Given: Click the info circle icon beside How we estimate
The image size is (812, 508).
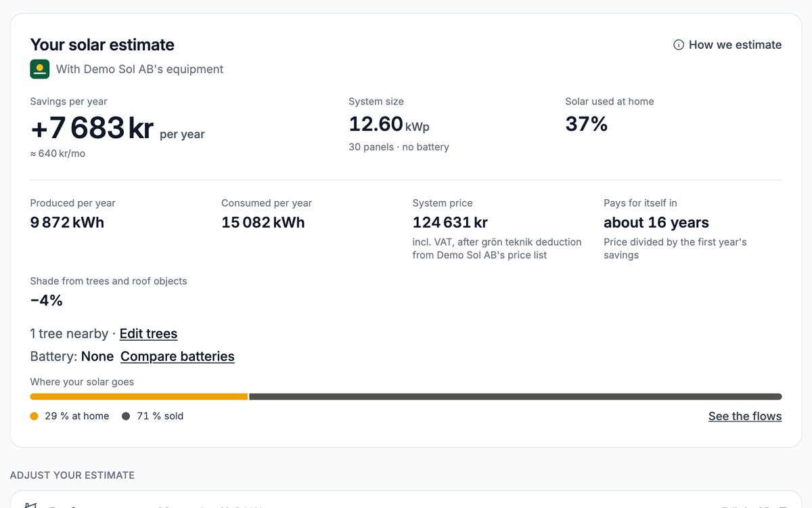Looking at the screenshot, I should pyautogui.click(x=679, y=45).
